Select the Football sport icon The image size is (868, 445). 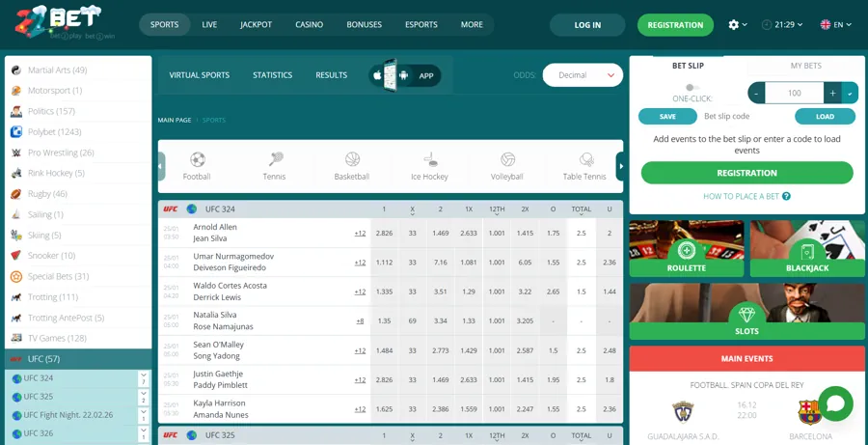(197, 160)
